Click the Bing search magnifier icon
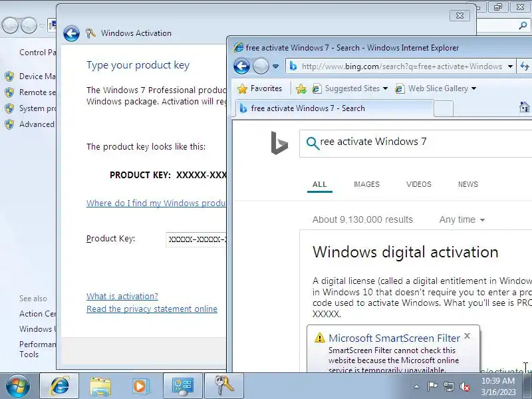Viewport: 532px width, 399px height. (313, 143)
